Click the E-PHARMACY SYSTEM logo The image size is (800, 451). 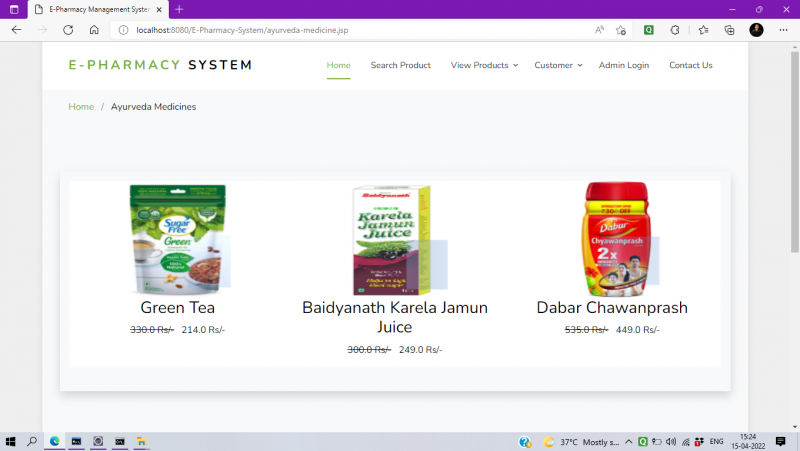coord(160,65)
